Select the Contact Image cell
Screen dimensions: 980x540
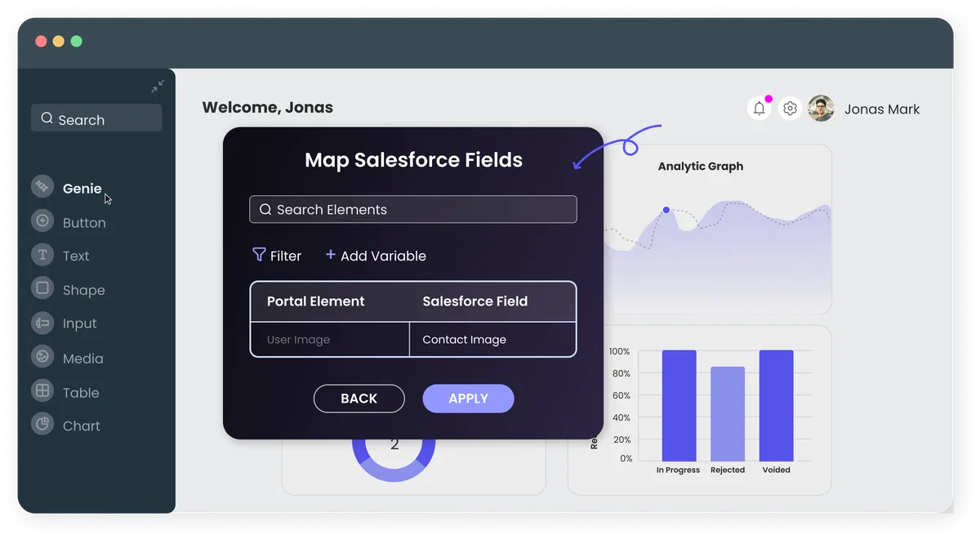pyautogui.click(x=493, y=339)
